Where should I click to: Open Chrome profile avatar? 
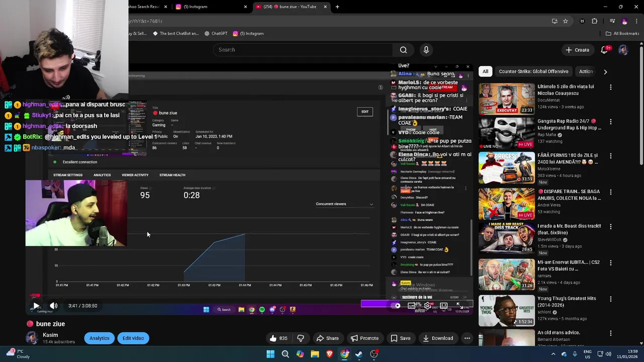(x=624, y=21)
